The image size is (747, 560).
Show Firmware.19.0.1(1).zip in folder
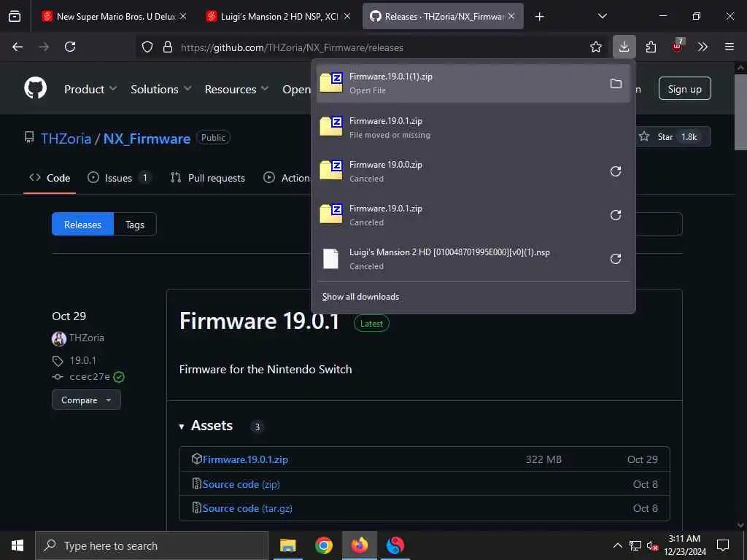[x=616, y=84]
